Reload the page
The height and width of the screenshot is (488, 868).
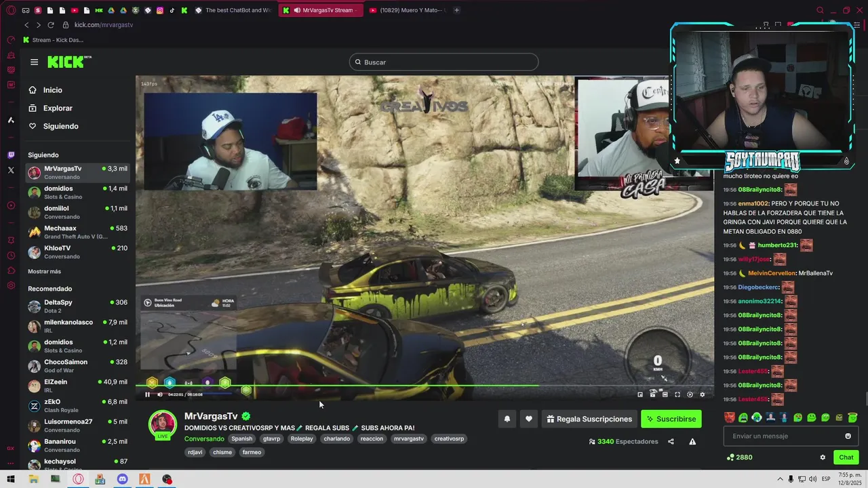pyautogui.click(x=50, y=25)
